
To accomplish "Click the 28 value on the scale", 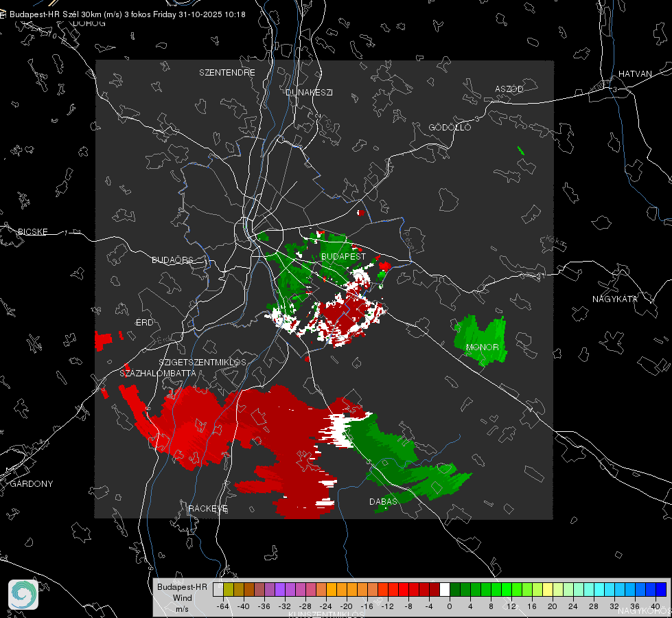I will point(594,606).
